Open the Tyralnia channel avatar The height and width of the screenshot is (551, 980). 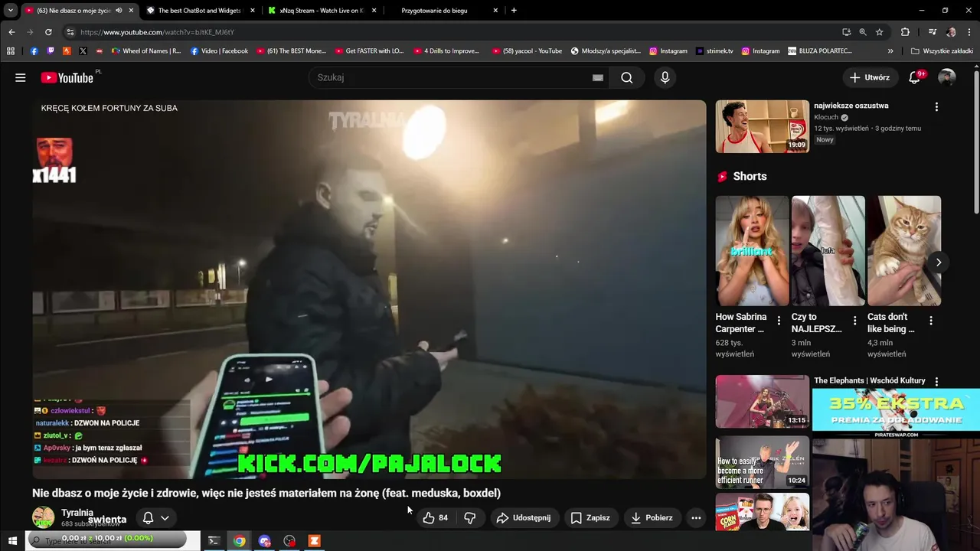coord(44,517)
